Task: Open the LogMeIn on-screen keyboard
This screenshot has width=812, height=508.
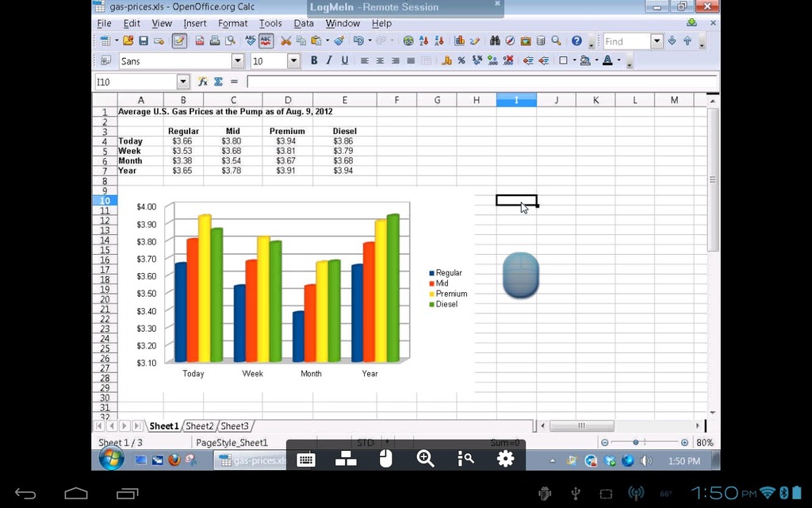Action: pyautogui.click(x=305, y=459)
